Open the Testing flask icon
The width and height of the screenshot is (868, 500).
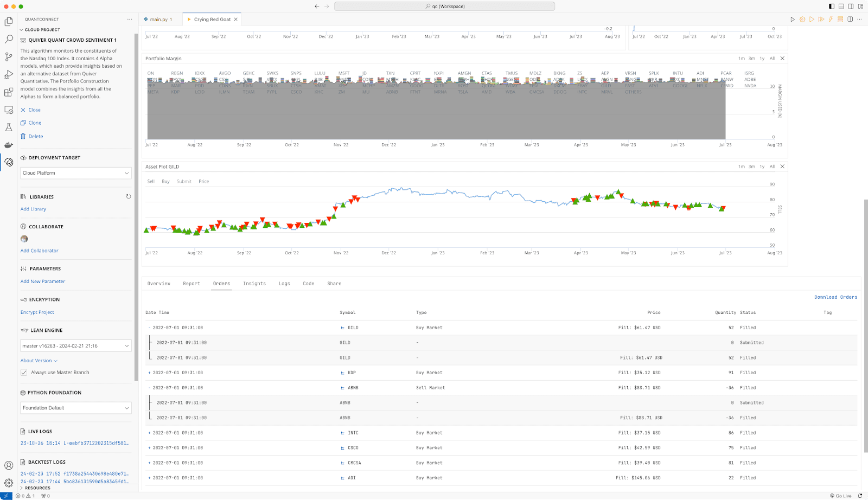[x=9, y=127]
